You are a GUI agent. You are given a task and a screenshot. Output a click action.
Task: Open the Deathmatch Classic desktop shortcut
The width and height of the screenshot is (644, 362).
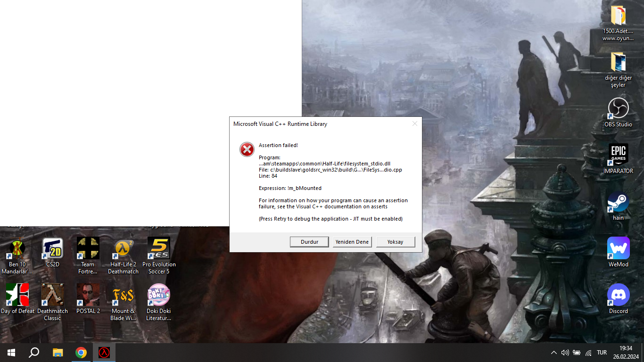52,303
